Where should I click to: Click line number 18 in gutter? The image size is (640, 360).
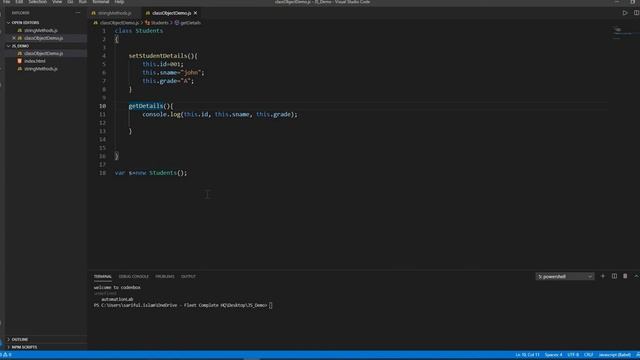(102, 173)
